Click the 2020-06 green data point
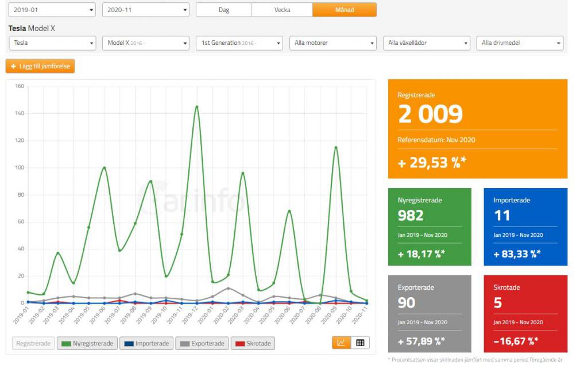Image resolution: width=588 pixels, height=369 pixels. [289, 211]
